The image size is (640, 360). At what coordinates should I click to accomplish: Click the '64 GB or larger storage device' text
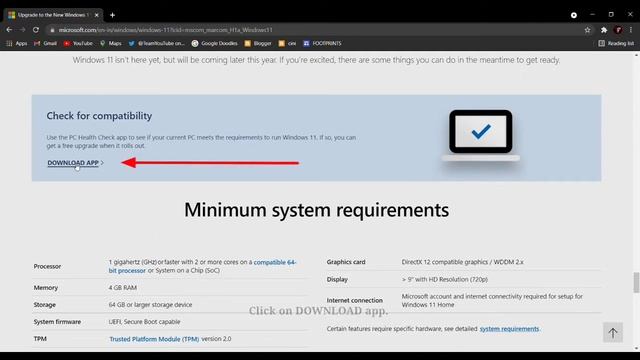pos(150,305)
